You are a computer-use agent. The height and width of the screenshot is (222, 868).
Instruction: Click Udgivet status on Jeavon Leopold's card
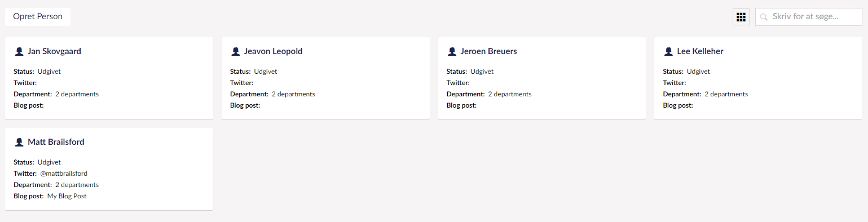[x=266, y=72]
